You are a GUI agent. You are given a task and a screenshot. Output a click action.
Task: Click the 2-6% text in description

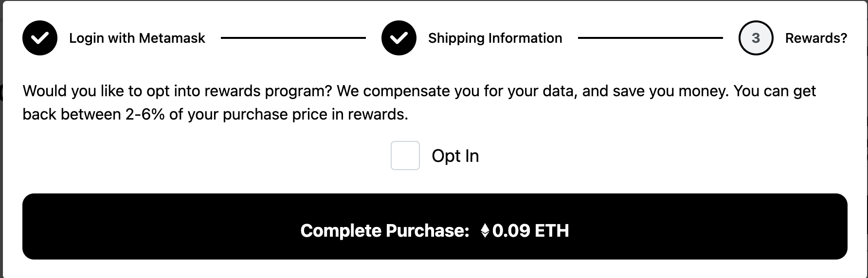[145, 114]
